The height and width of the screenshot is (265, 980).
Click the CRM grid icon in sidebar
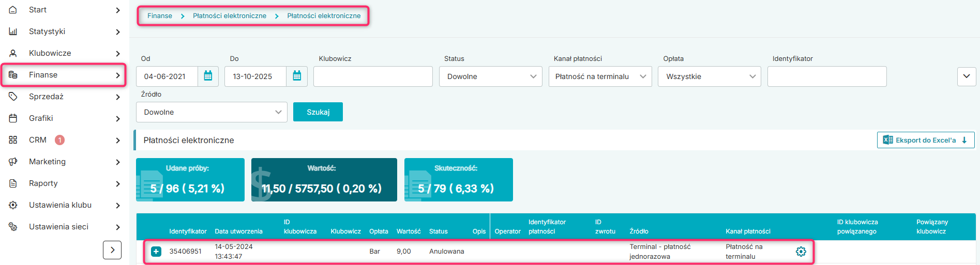13,140
